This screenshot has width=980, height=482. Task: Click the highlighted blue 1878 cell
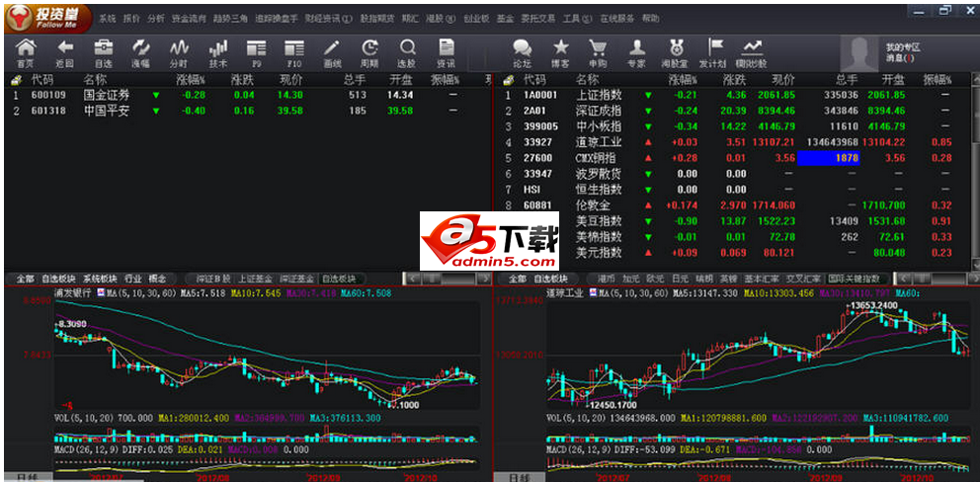click(832, 158)
